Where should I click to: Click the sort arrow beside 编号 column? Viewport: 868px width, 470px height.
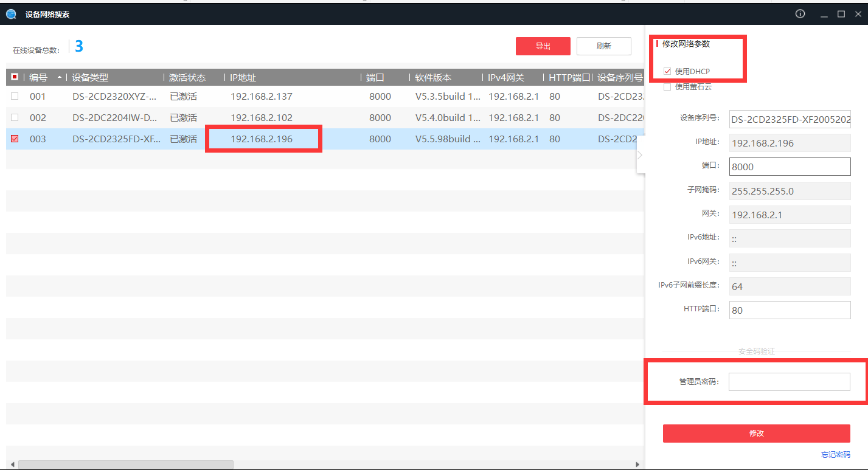pyautogui.click(x=60, y=77)
